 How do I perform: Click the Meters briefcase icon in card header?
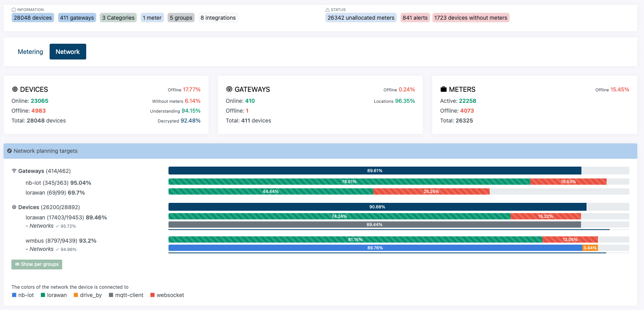tap(444, 89)
